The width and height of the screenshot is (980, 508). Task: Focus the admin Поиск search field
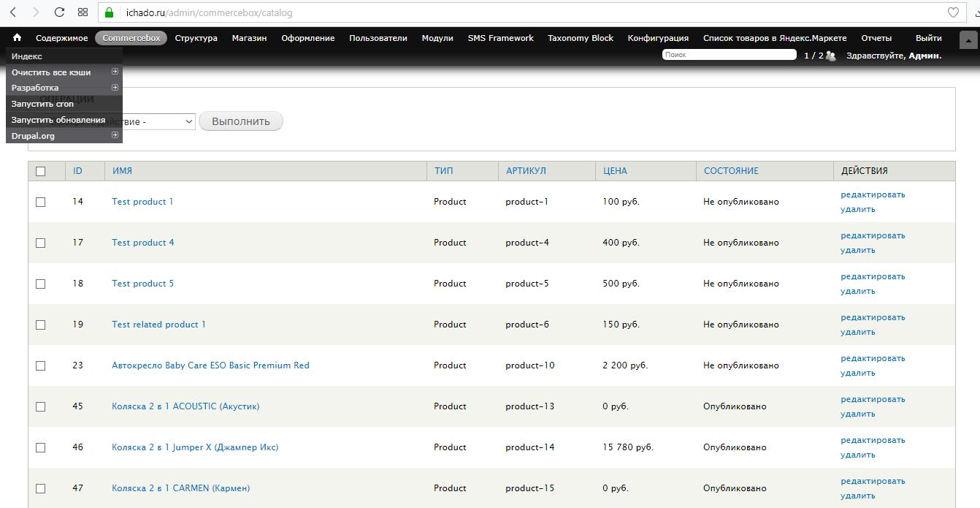point(729,55)
